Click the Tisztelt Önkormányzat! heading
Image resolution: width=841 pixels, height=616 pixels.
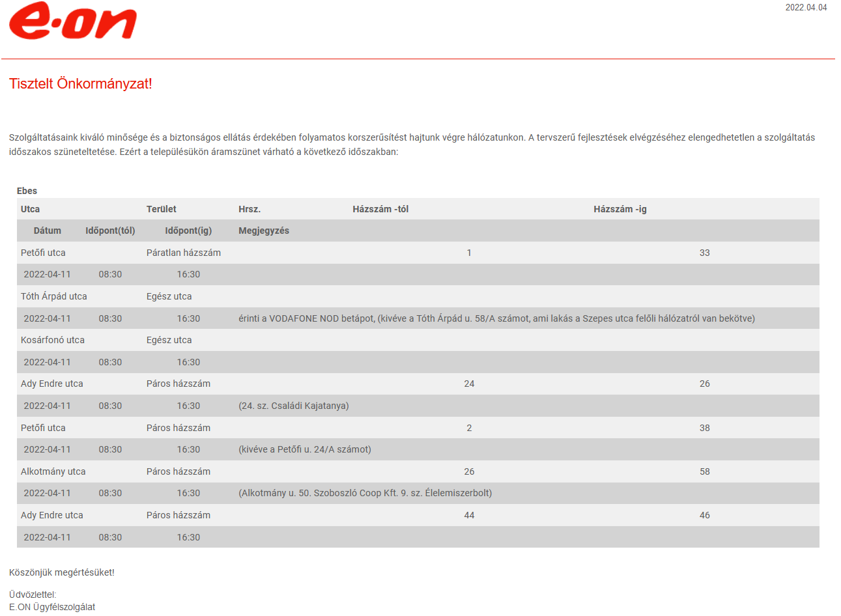click(81, 83)
